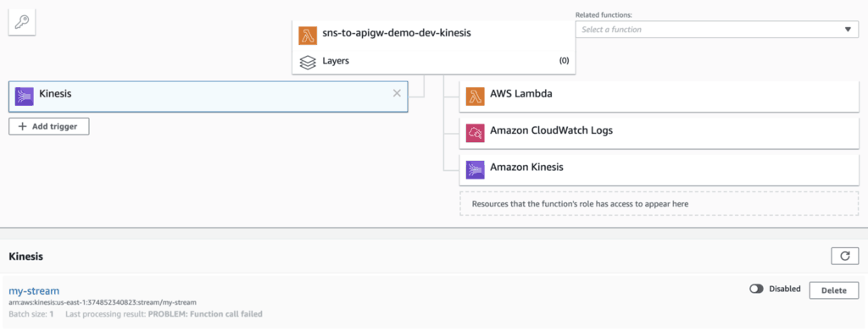868x331 pixels.
Task: Click the Last processing result PROBLEM text
Action: (164, 314)
